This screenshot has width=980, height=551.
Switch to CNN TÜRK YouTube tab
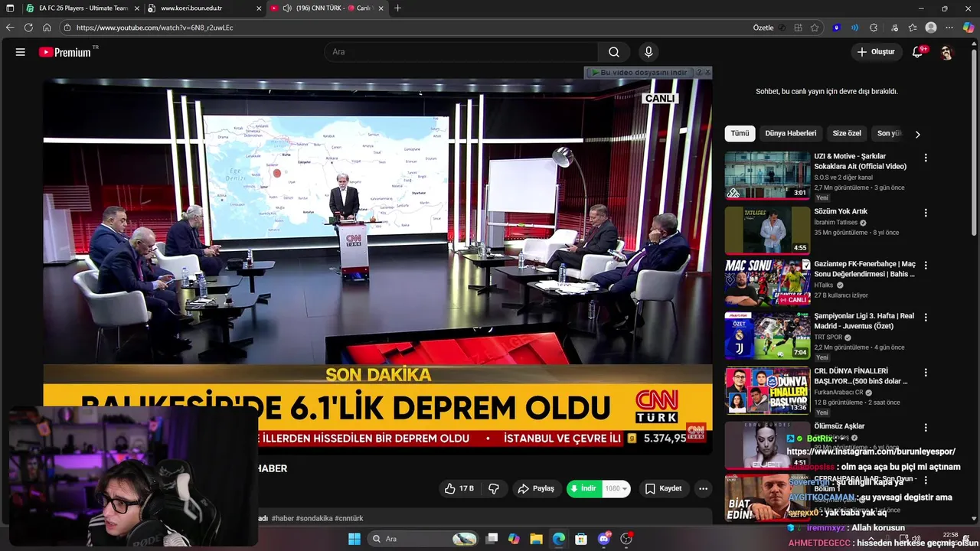(x=327, y=8)
